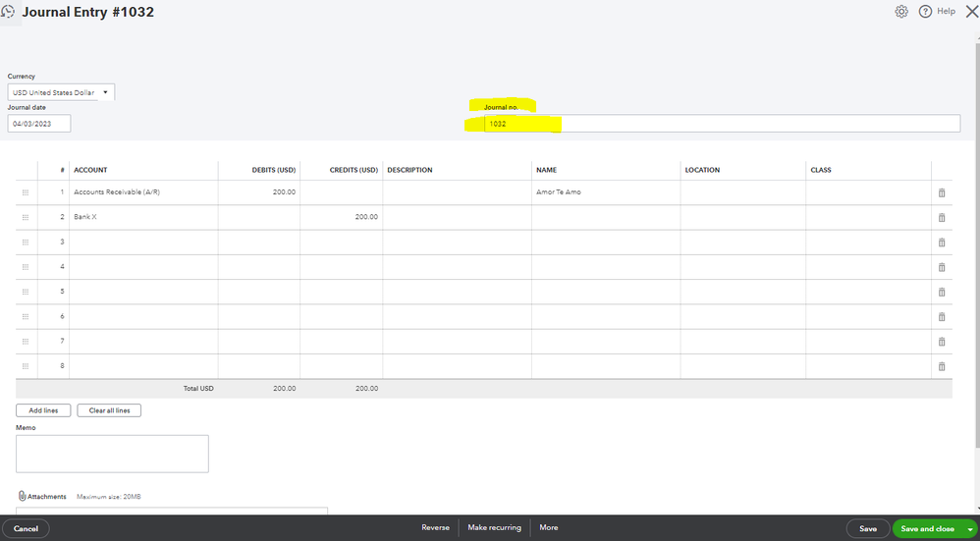Viewport: 980px width, 541px height.
Task: Grab drag handle of line 2
Action: click(26, 217)
